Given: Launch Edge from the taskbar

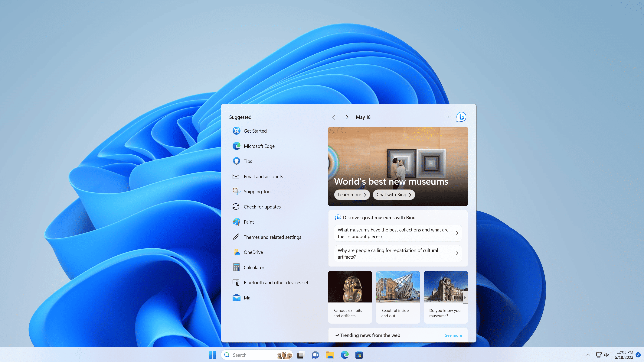Looking at the screenshot, I should [x=345, y=355].
